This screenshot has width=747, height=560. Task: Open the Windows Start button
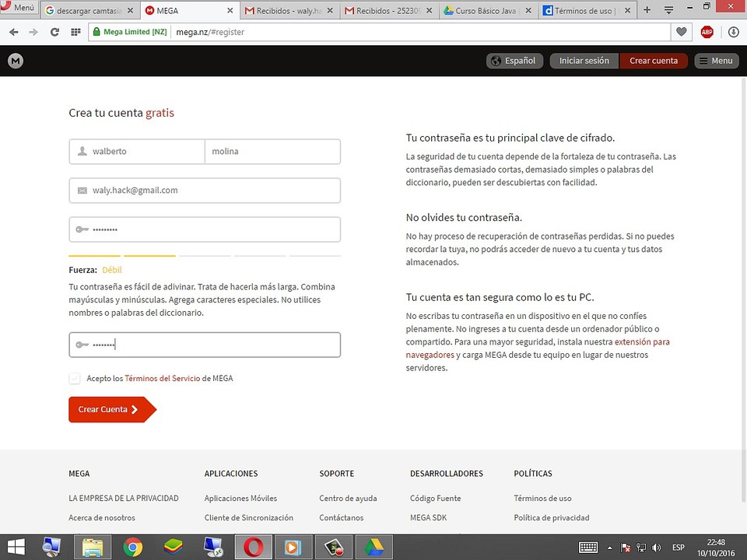16,547
